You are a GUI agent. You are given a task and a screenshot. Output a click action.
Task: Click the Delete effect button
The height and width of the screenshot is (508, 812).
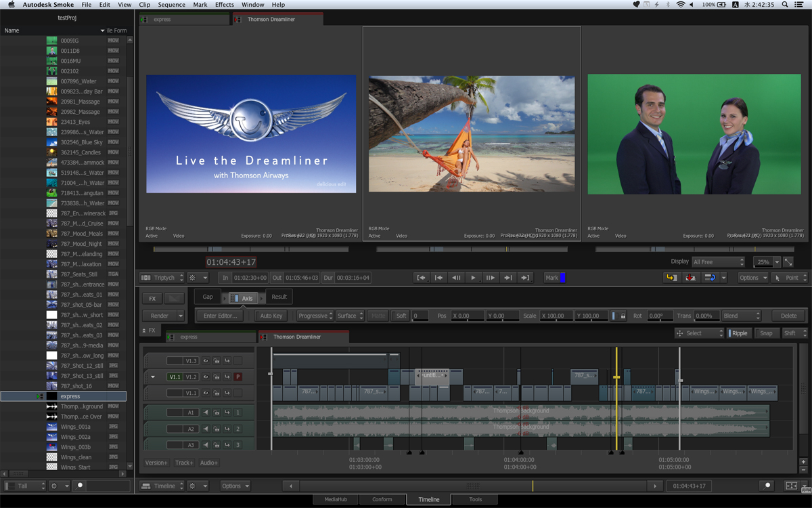(x=789, y=316)
